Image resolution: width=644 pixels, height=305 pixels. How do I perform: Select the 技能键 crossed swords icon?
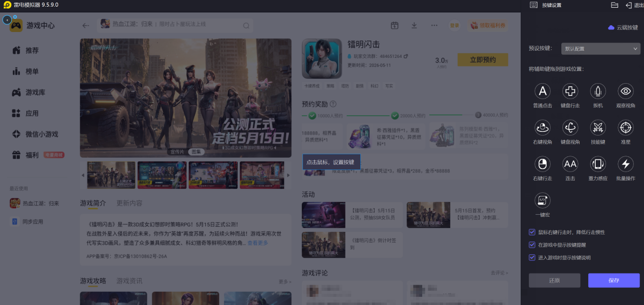[x=598, y=127]
